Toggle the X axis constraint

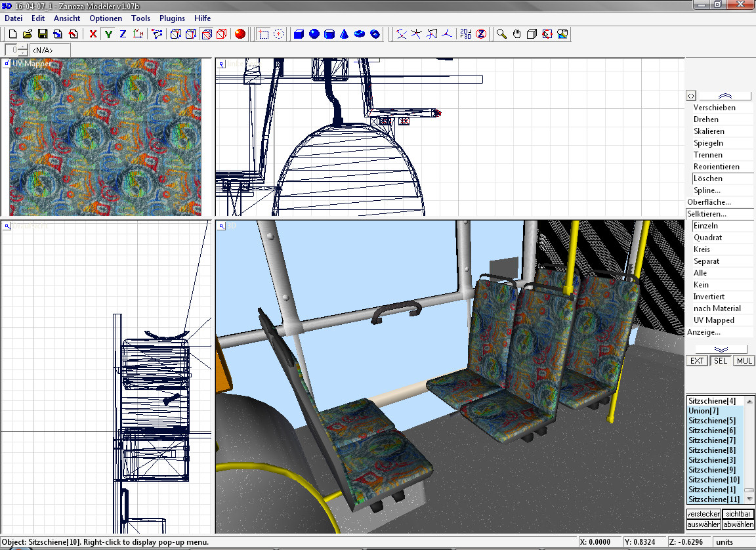pyautogui.click(x=93, y=34)
